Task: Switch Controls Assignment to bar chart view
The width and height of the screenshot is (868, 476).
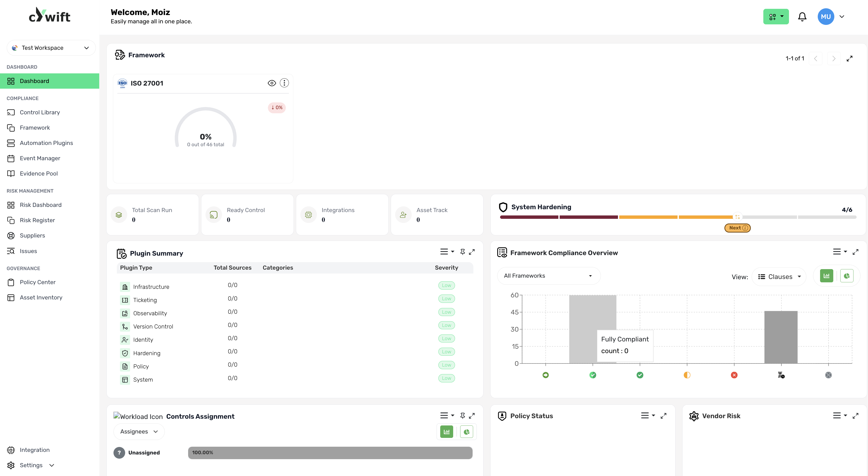Action: [446, 431]
